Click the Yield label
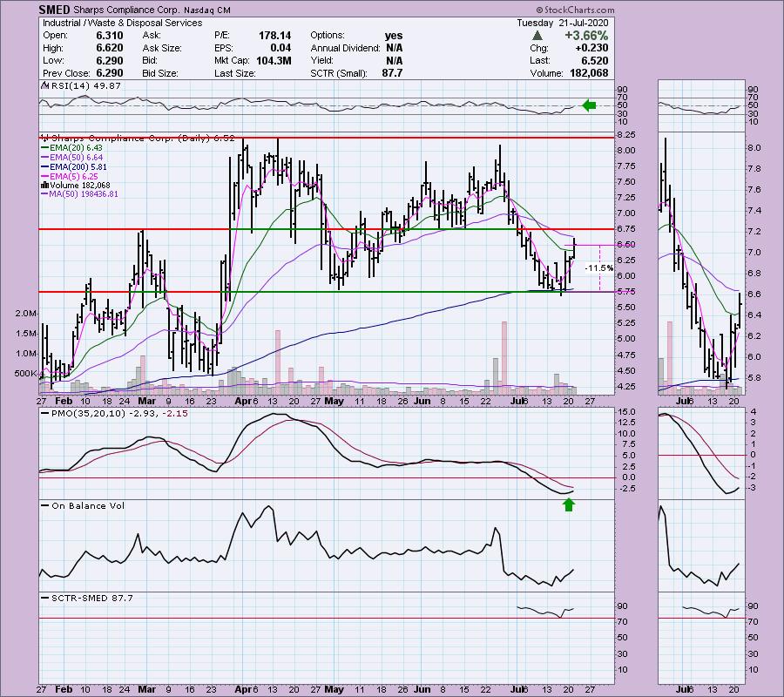The image size is (784, 697). (321, 60)
